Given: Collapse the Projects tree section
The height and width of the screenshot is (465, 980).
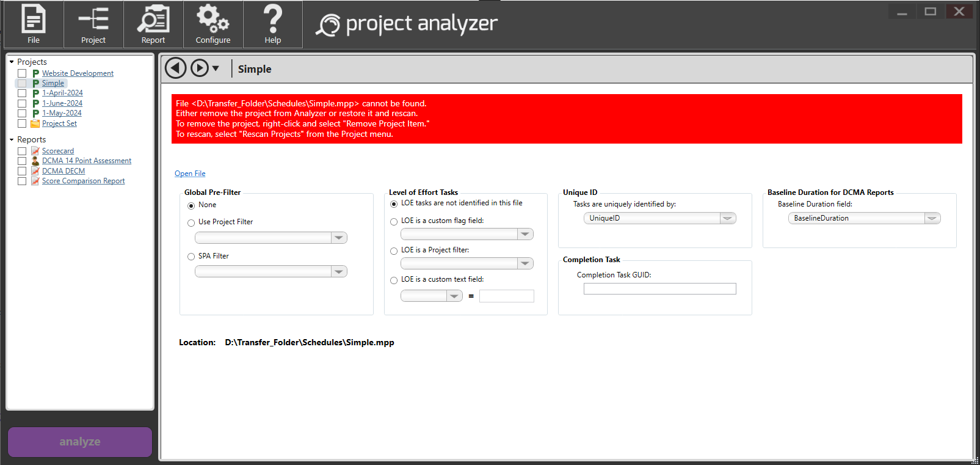Looking at the screenshot, I should [12, 62].
